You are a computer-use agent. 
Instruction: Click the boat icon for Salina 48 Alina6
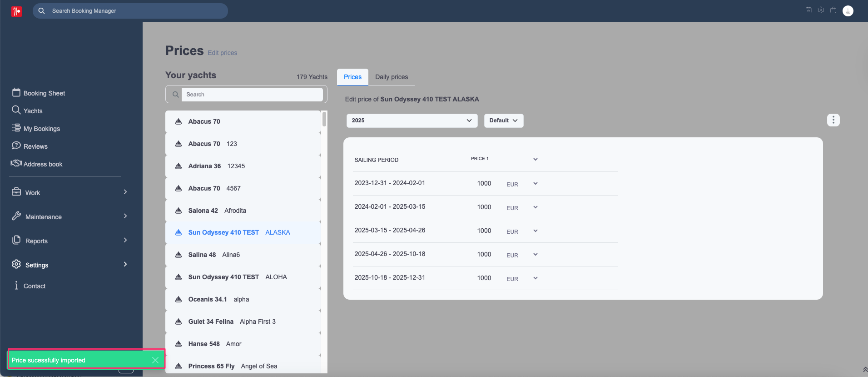coord(179,255)
